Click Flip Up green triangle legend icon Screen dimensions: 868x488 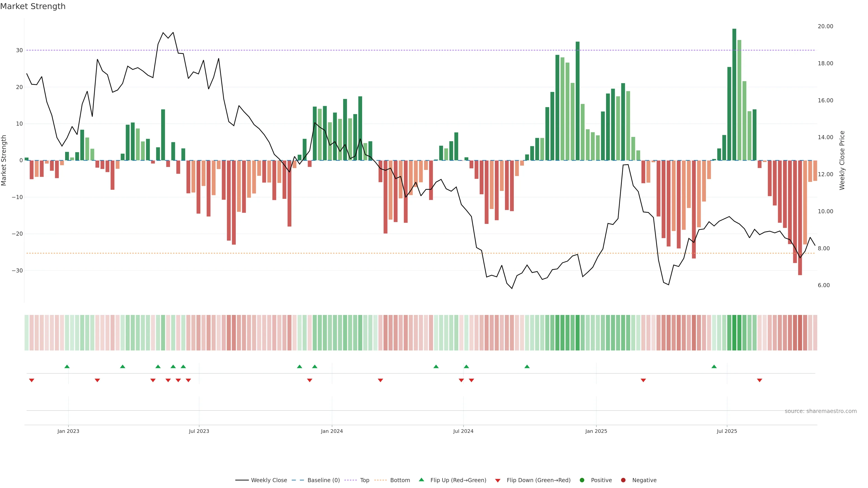[421, 480]
